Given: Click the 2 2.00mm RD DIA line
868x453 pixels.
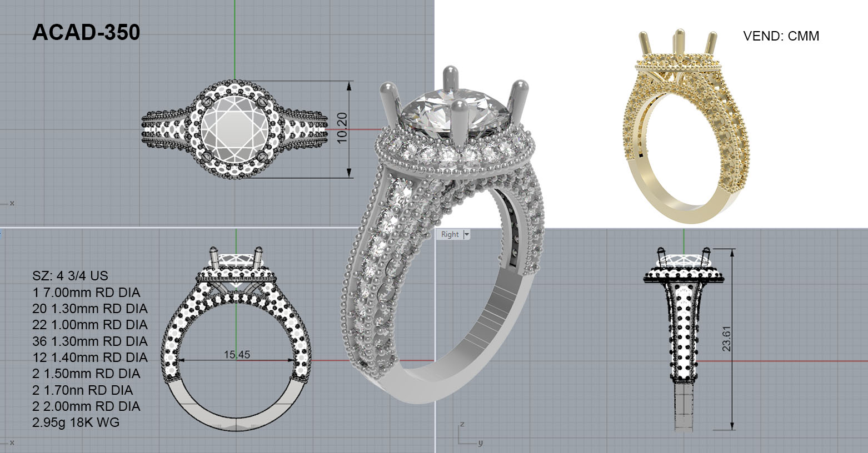Looking at the screenshot, I should (x=86, y=406).
